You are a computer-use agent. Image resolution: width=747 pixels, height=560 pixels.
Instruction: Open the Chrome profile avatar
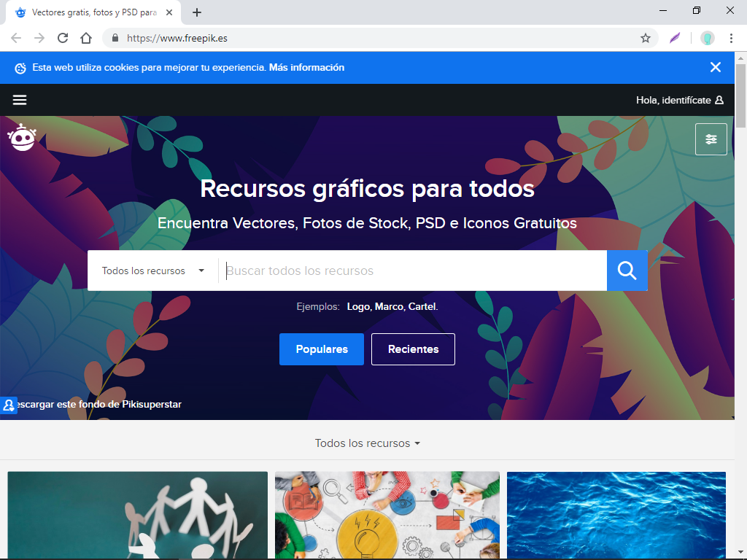tap(708, 38)
